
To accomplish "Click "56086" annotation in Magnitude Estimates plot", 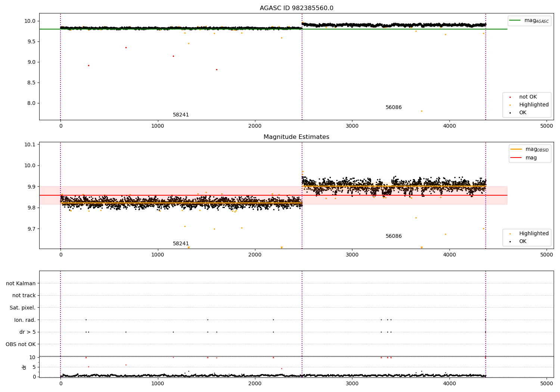I will 393,236.
